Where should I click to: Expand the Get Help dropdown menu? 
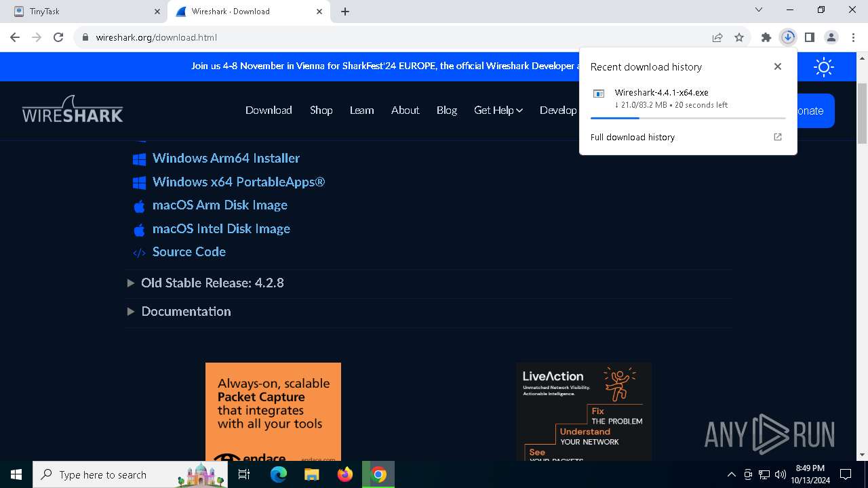pos(498,110)
